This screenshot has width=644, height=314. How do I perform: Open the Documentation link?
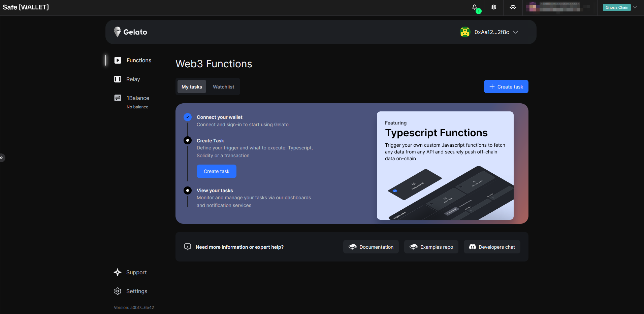(371, 247)
